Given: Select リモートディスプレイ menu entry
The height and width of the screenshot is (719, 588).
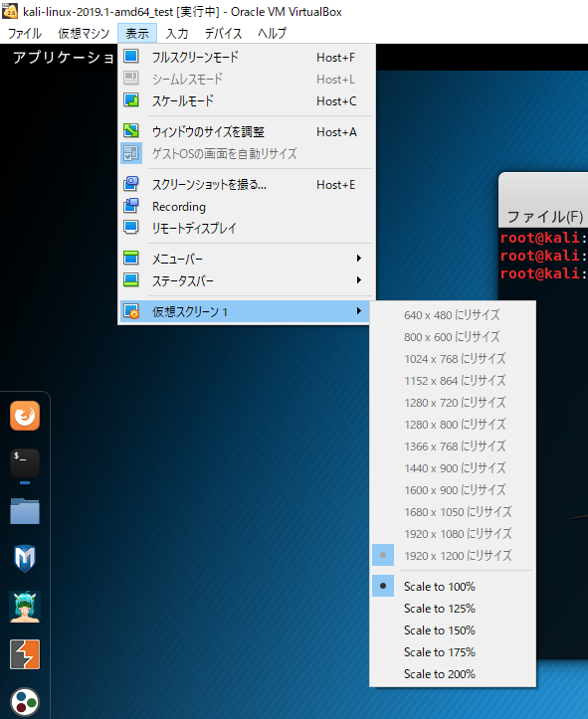Looking at the screenshot, I should (x=247, y=228).
